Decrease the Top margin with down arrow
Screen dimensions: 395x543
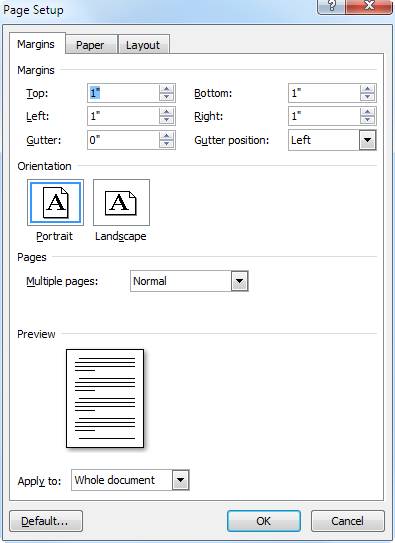167,97
